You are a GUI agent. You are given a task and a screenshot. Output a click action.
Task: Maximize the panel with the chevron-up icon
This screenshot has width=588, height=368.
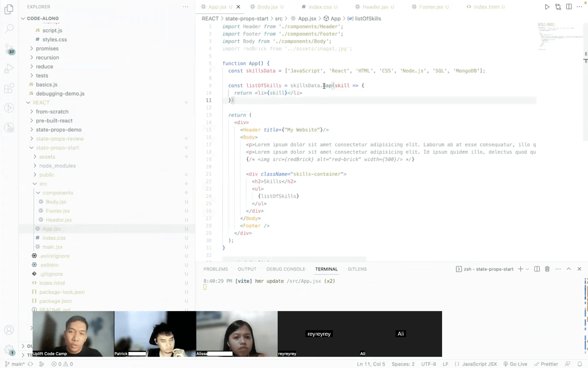[569, 269]
